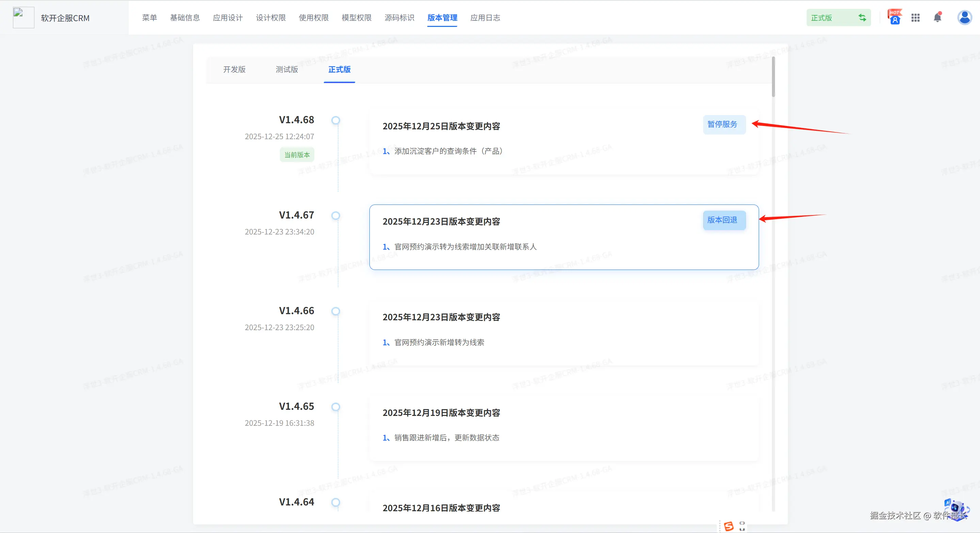The width and height of the screenshot is (980, 533).
Task: Click the 暂停服务 button
Action: pos(724,125)
